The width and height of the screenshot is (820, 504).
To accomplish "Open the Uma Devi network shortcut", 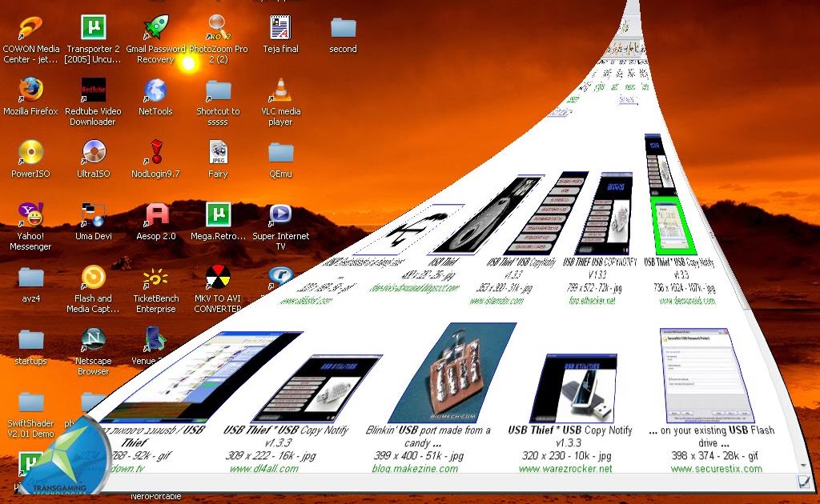I will point(93,214).
